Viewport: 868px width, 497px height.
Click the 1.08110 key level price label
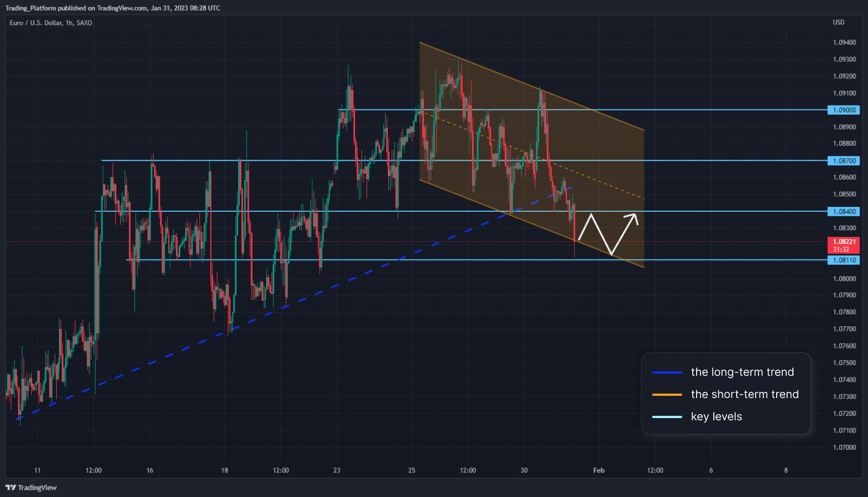click(x=844, y=260)
